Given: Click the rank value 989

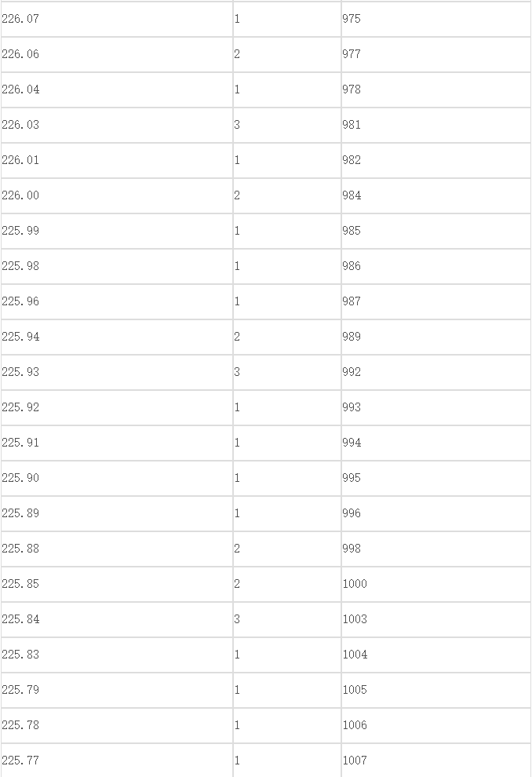Looking at the screenshot, I should click(436, 337).
